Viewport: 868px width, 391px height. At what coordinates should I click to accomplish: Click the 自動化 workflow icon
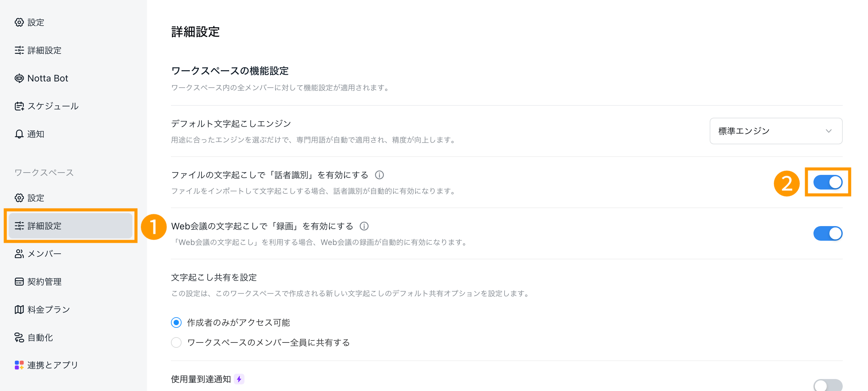tap(19, 337)
